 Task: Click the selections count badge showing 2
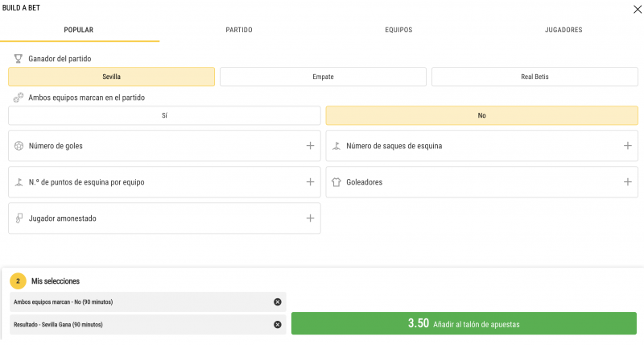(18, 281)
